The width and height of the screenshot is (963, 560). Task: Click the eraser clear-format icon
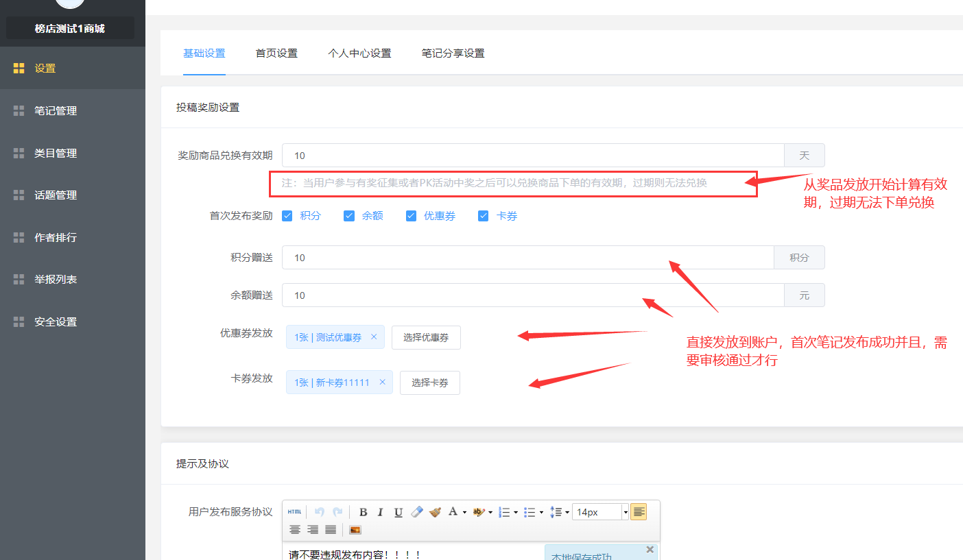point(417,512)
